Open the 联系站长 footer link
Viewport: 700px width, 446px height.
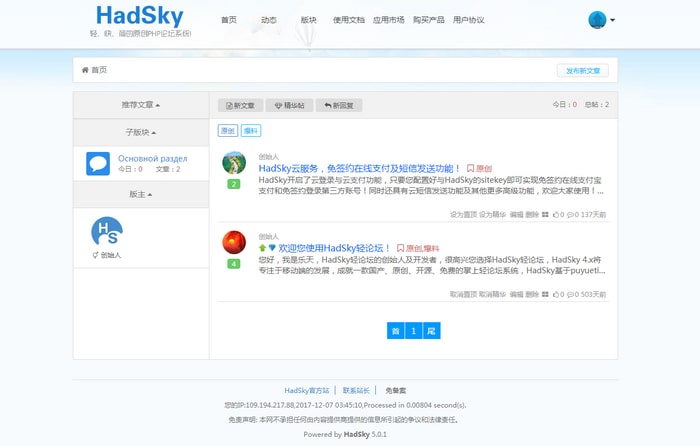(356, 391)
